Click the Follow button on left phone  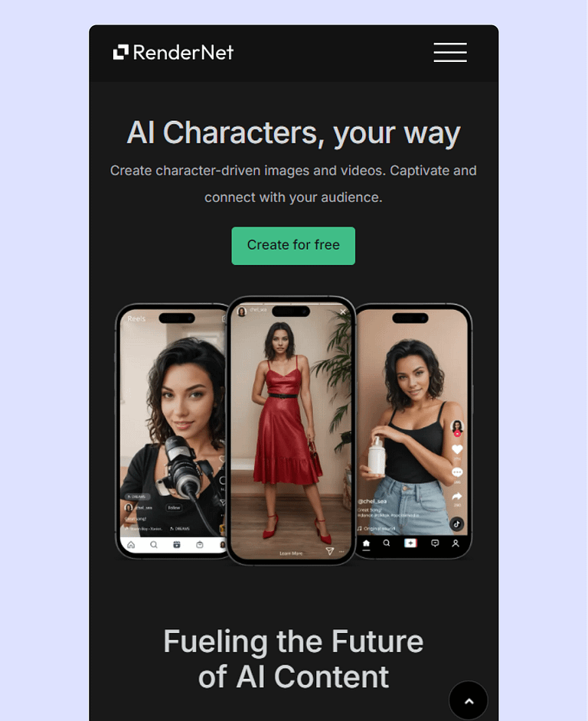[x=174, y=507]
